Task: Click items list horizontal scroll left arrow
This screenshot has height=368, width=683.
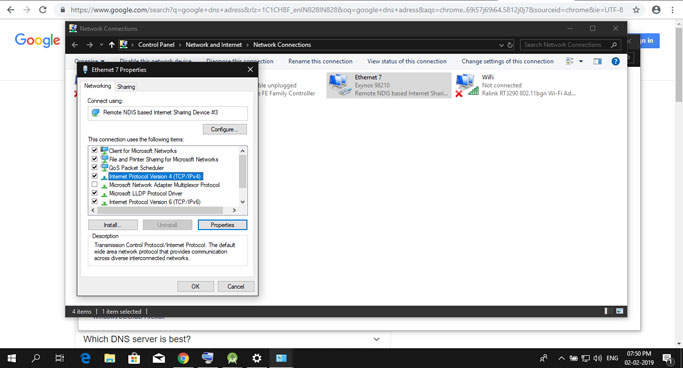Action: pyautogui.click(x=93, y=210)
